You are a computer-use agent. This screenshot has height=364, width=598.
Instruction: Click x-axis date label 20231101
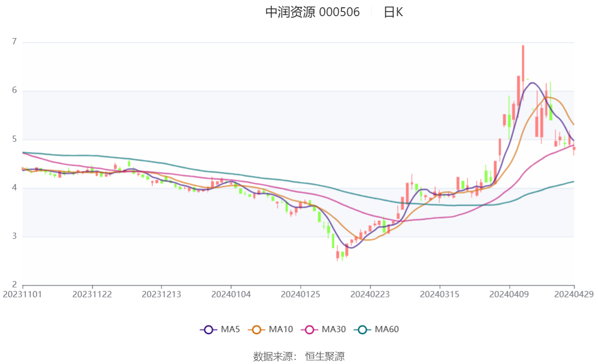pyautogui.click(x=22, y=294)
